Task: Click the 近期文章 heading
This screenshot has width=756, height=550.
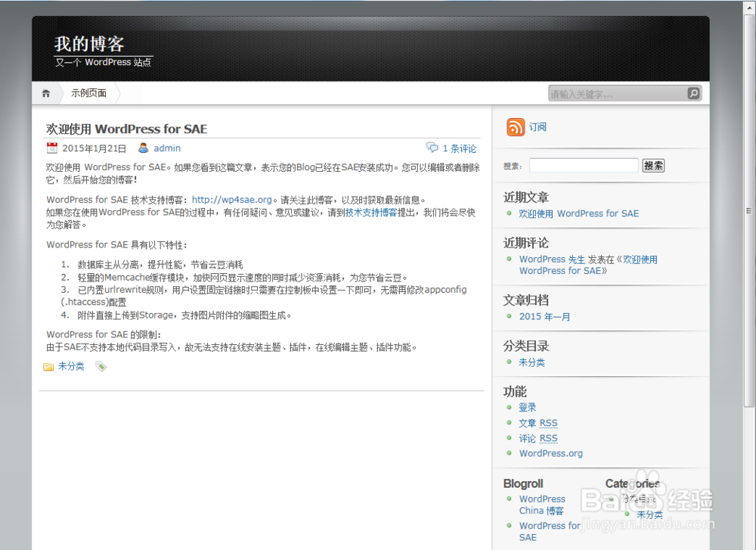Action: click(x=526, y=197)
